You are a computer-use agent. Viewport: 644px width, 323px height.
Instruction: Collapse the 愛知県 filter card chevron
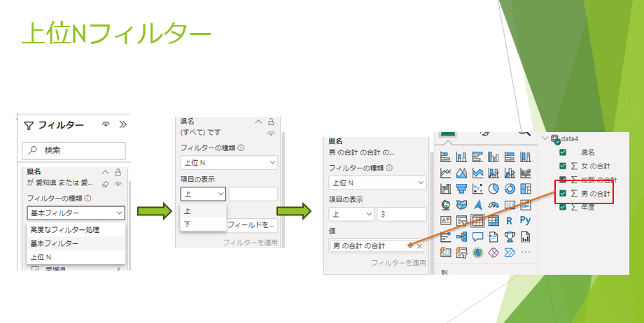106,172
